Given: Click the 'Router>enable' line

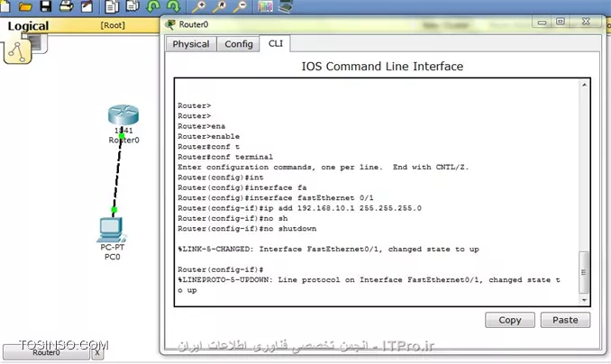Looking at the screenshot, I should (208, 136).
